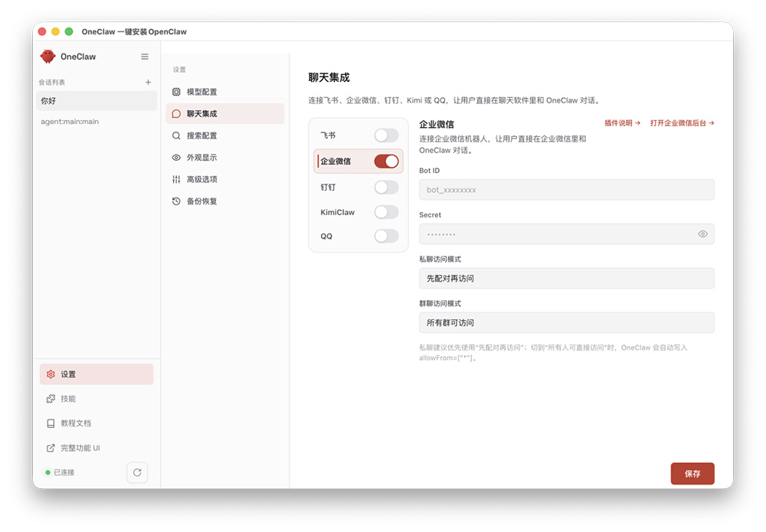Image resolution: width=766 pixels, height=532 pixels.
Task: Click the refresh icon next to 已连接
Action: point(137,472)
